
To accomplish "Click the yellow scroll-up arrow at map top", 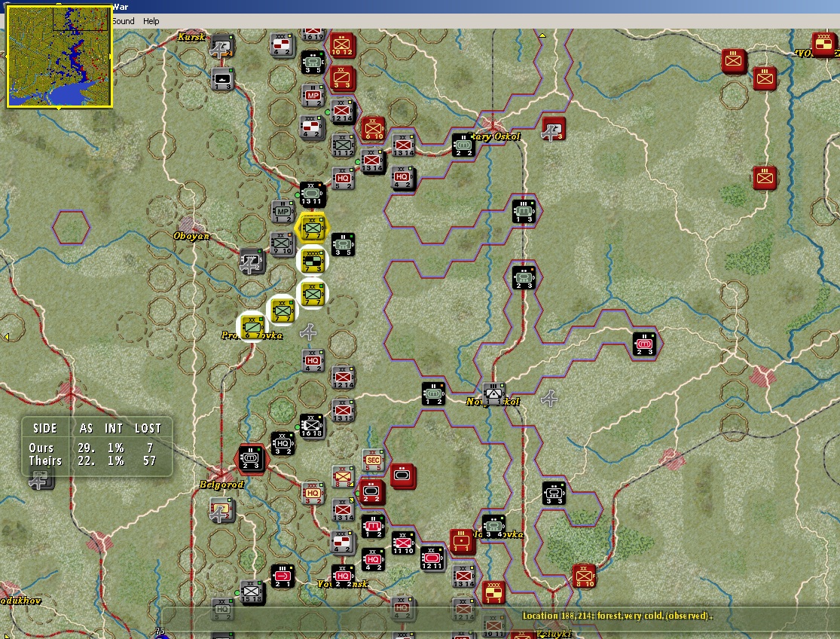I will click(542, 35).
